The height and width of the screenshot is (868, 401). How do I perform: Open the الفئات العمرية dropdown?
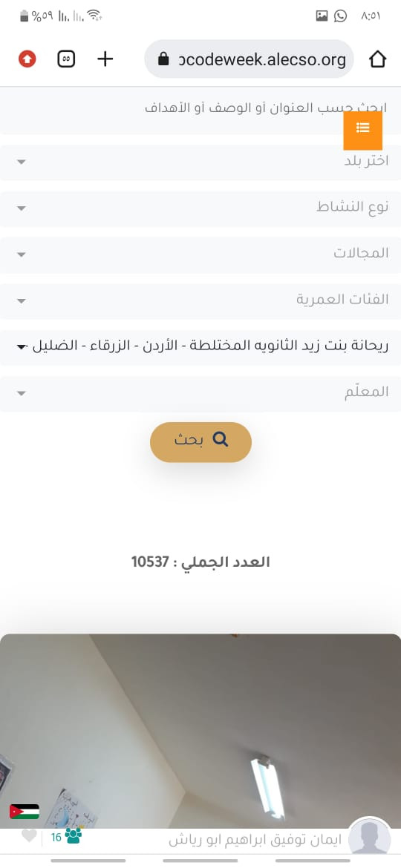point(200,300)
